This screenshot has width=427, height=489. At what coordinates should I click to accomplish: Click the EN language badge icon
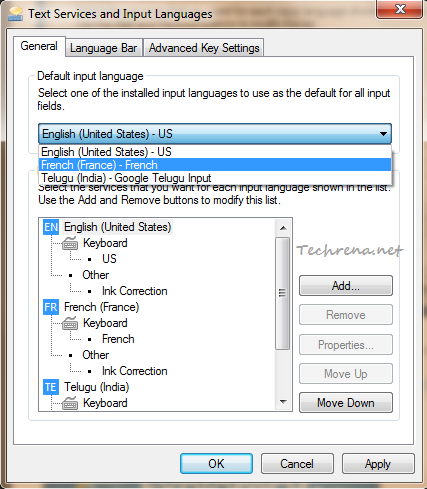click(51, 227)
